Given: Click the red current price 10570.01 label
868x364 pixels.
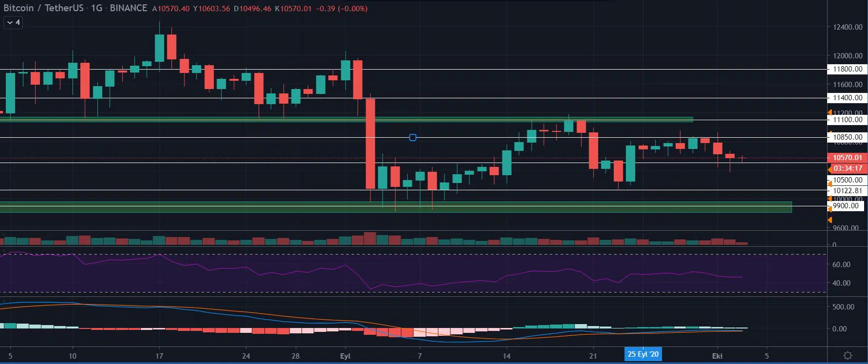Looking at the screenshot, I should (847, 158).
